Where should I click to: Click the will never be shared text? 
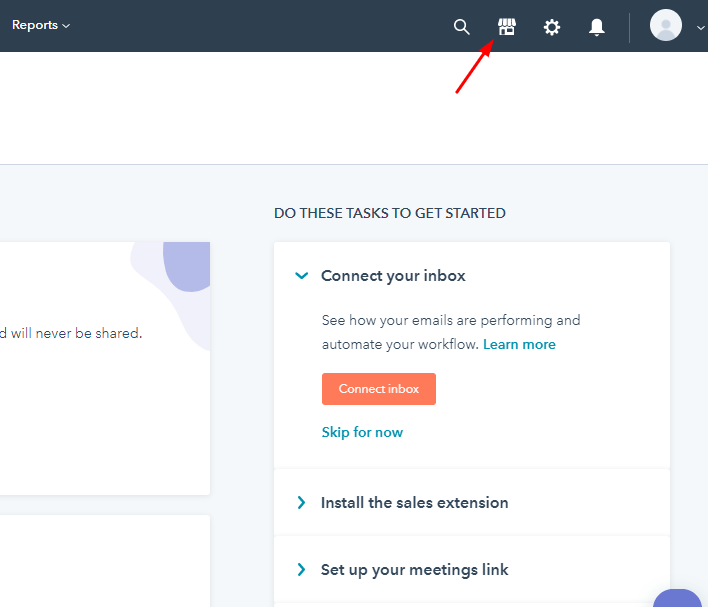coord(76,333)
